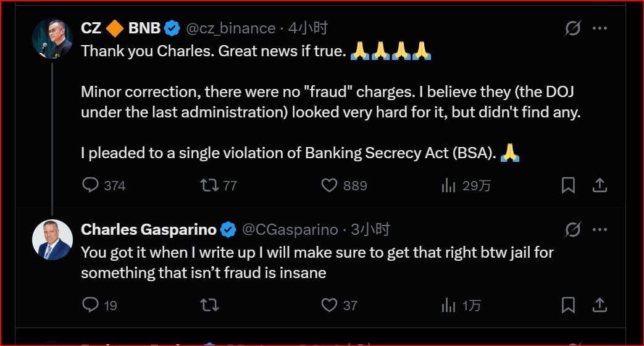644x346 pixels.
Task: Retweet Charles Gasparino's reply
Action: (x=210, y=305)
